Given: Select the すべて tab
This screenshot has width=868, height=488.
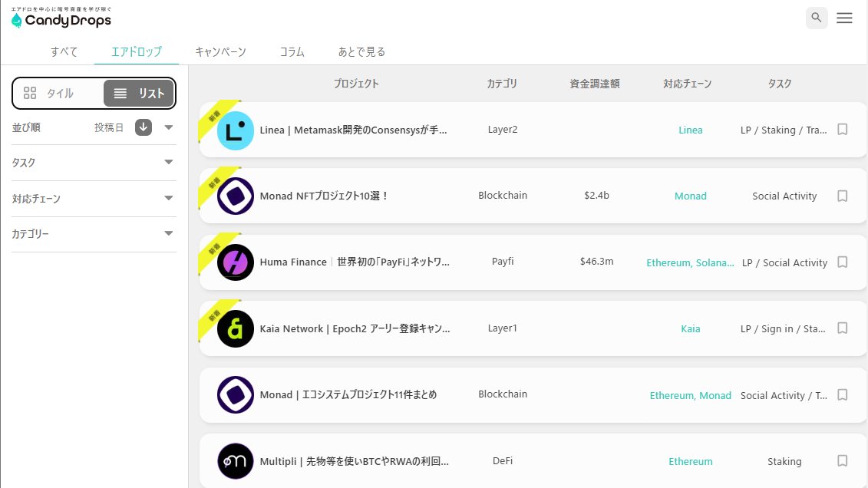Looking at the screenshot, I should 64,51.
